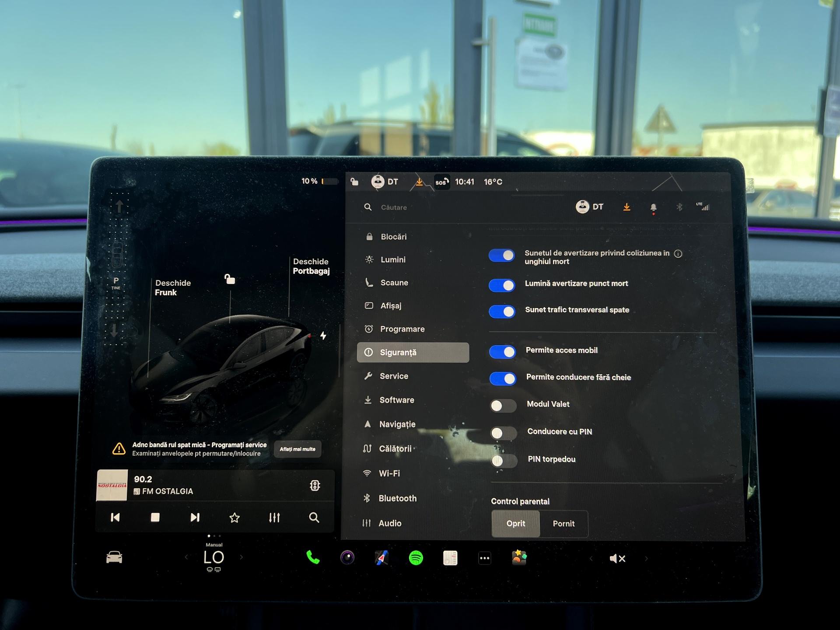This screenshot has height=630, width=840.
Task: Switch to the Wi-Fi settings section
Action: pyautogui.click(x=388, y=473)
